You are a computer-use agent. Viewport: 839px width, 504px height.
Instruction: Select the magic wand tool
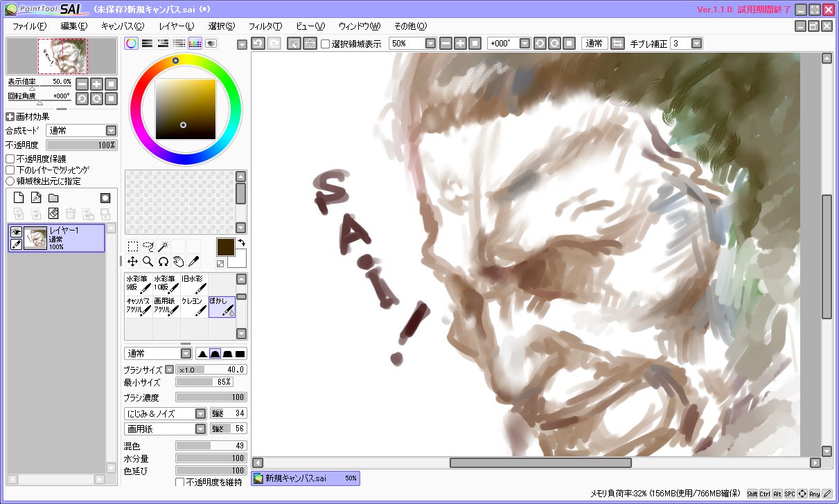[x=164, y=246]
